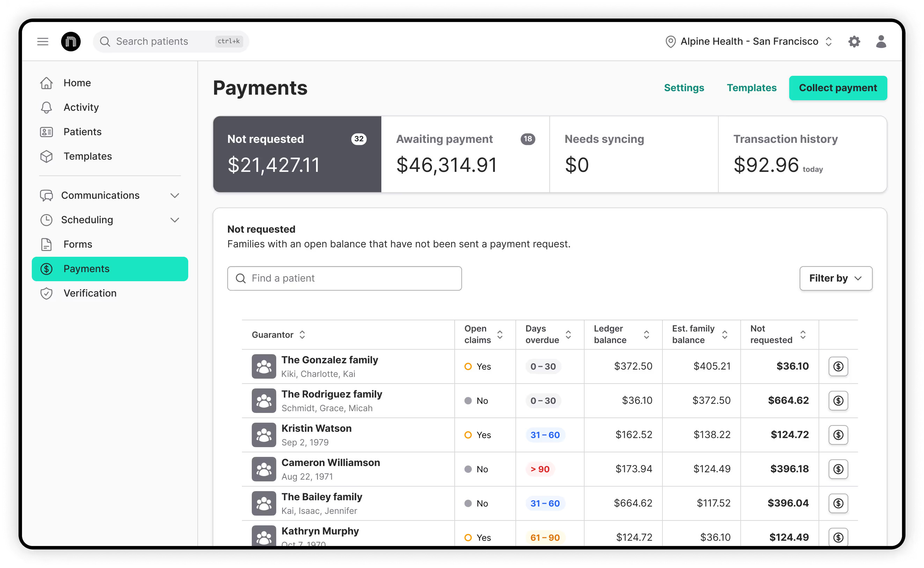Open the Filter by dropdown
This screenshot has height=568, width=924.
pyautogui.click(x=835, y=278)
